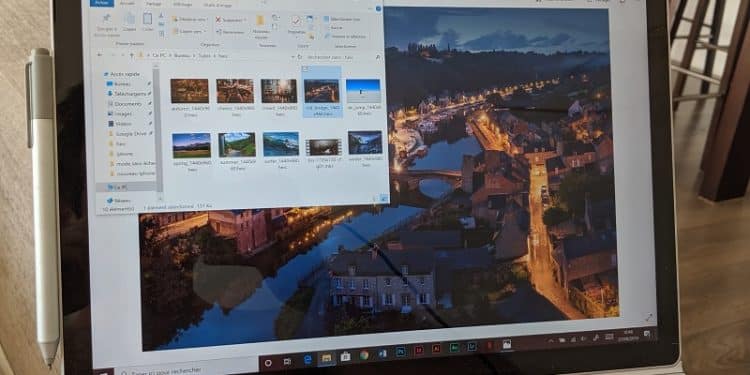Refresh the folder view

[300, 57]
